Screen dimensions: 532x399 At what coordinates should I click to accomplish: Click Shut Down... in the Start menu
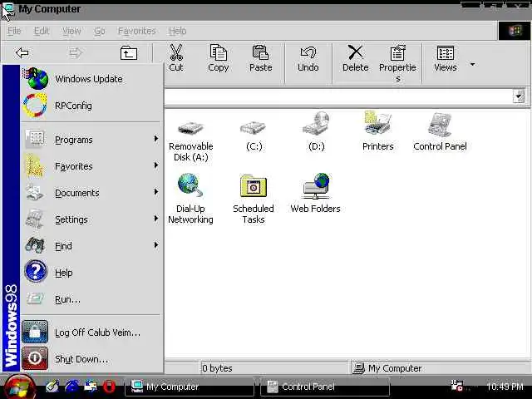(91, 358)
